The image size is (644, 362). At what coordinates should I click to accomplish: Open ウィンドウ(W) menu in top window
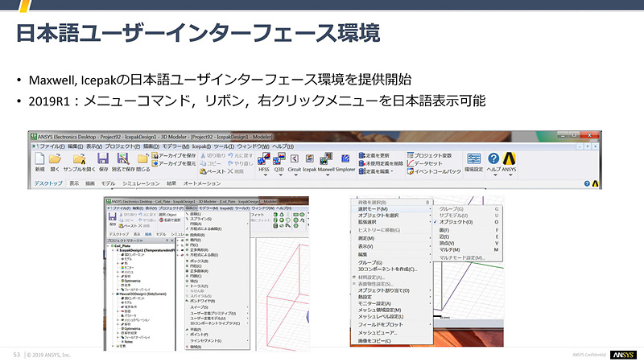tap(253, 146)
